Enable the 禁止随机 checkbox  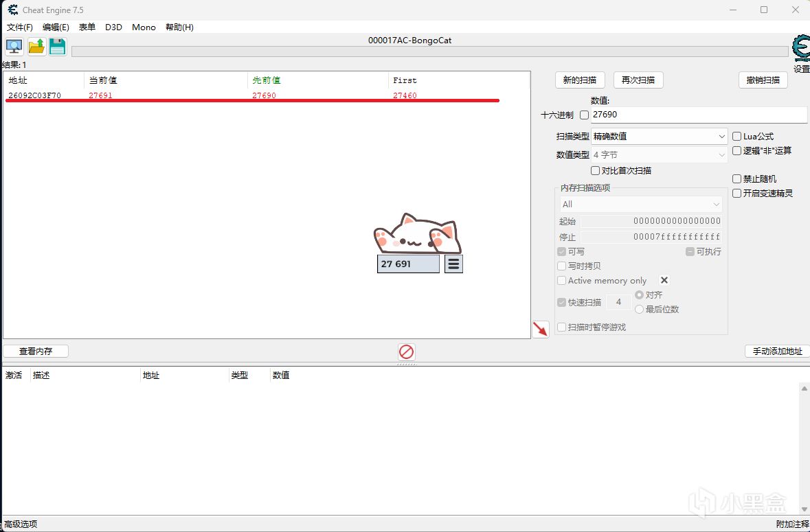(737, 178)
